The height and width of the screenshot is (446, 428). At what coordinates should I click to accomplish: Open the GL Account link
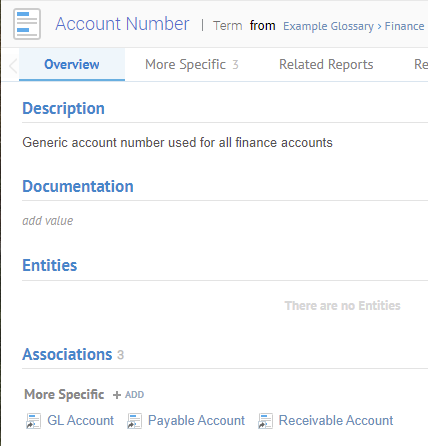click(x=80, y=420)
